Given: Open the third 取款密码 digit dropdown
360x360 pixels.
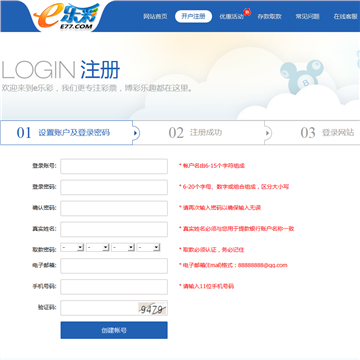Looking at the screenshot, I should click(x=123, y=247).
